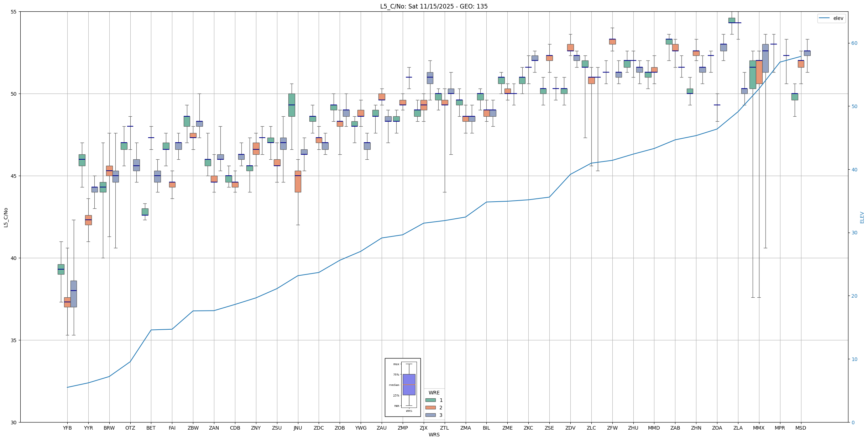
Task: Click the MSD station tick label
Action: click(801, 428)
